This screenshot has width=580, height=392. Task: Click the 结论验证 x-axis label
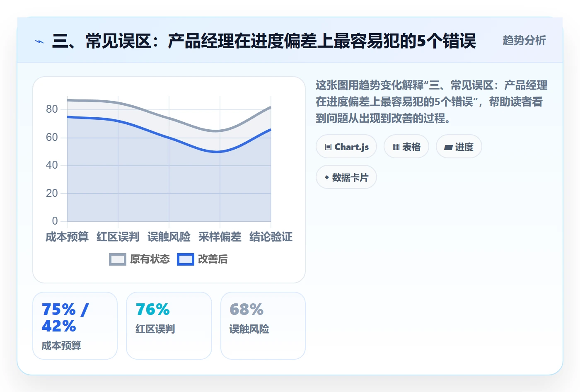(x=271, y=237)
